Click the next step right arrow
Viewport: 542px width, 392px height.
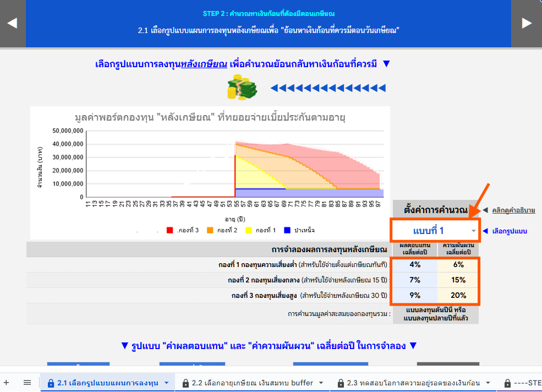(527, 23)
